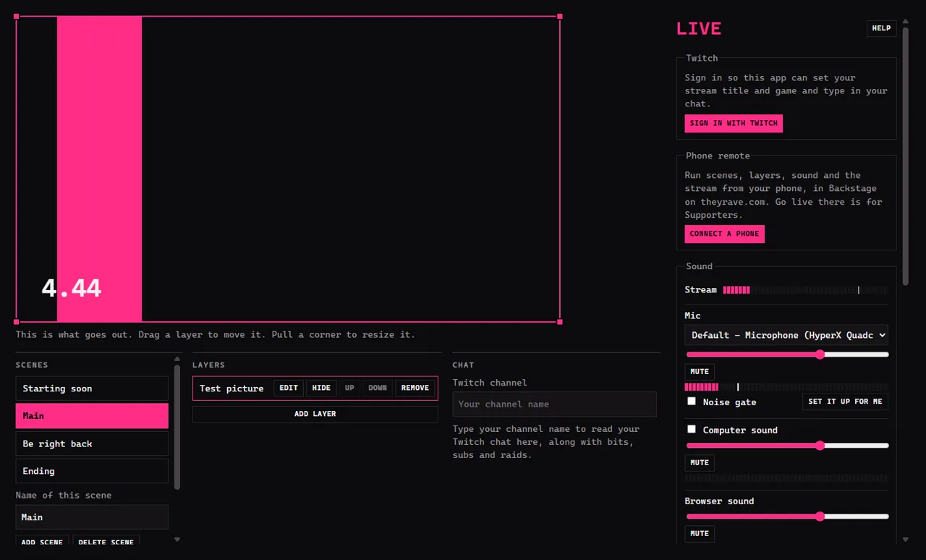
Task: Select the highlighted Main scene in the list
Action: (x=92, y=416)
